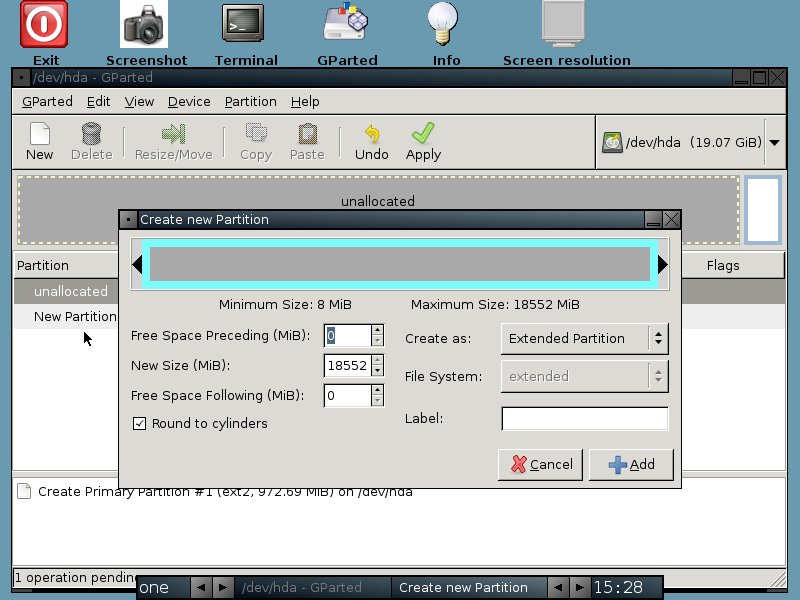Select the New Partition row in list
Screen dimensions: 800x600
(x=66, y=316)
